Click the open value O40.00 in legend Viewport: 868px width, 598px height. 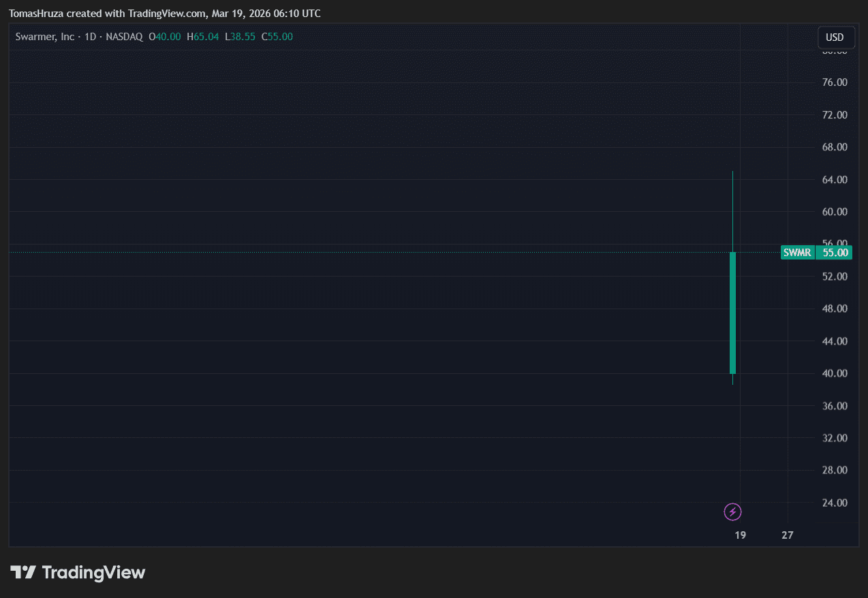click(165, 37)
